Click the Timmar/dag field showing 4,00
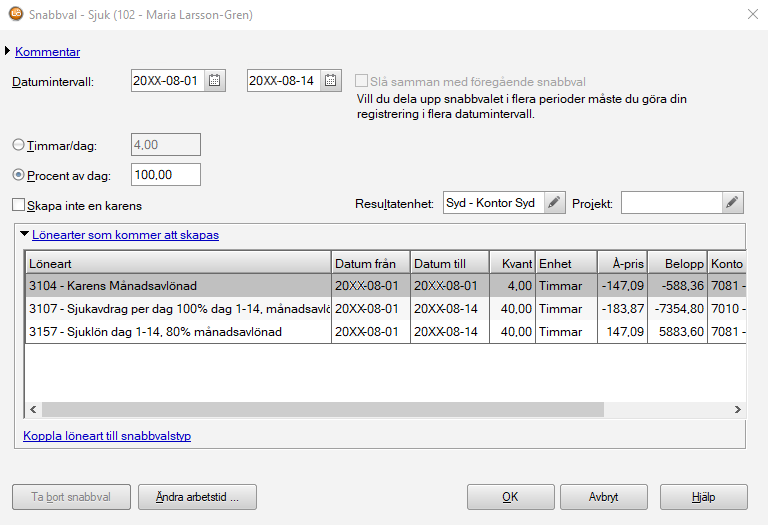This screenshot has width=768, height=525. pos(166,145)
